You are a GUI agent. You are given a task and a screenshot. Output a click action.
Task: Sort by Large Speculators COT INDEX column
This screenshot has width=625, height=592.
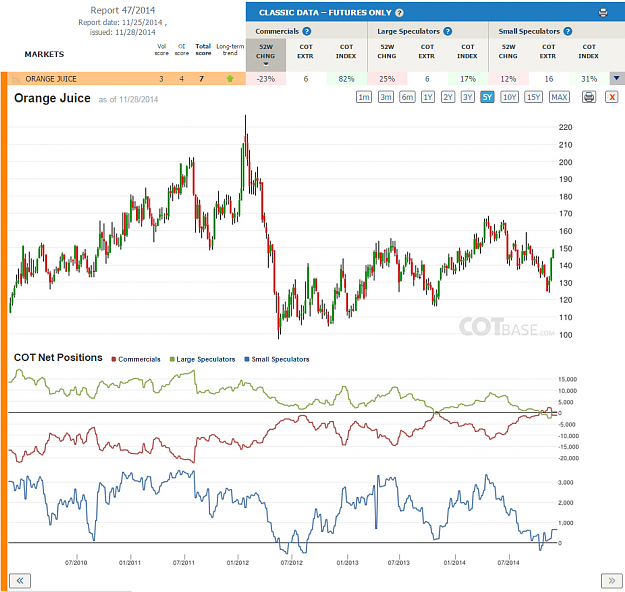click(x=467, y=51)
